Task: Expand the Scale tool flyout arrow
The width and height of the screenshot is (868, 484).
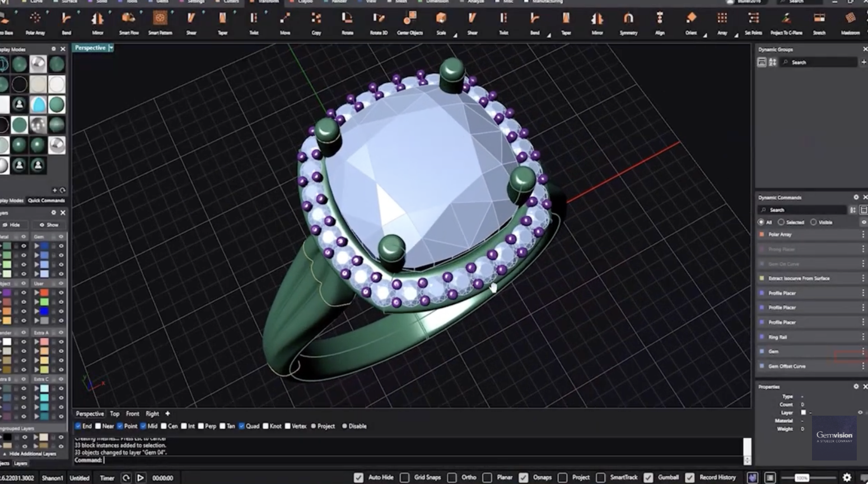Action: [455, 35]
